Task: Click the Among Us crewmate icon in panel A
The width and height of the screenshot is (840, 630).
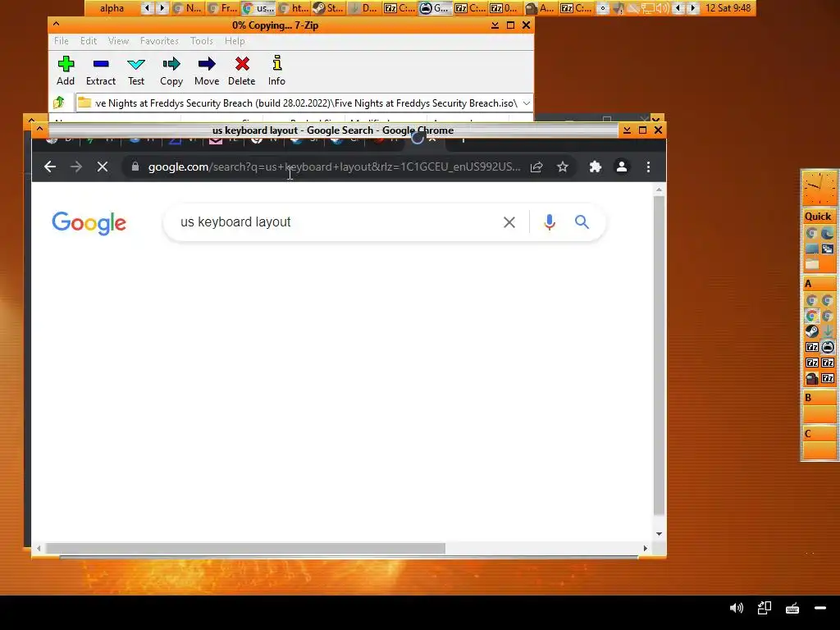Action: click(x=812, y=378)
